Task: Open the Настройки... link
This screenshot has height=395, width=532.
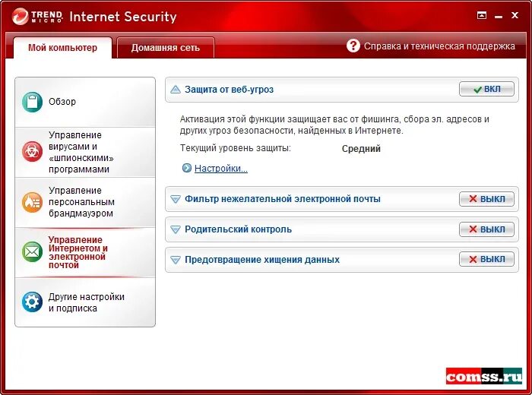Action: (x=221, y=168)
